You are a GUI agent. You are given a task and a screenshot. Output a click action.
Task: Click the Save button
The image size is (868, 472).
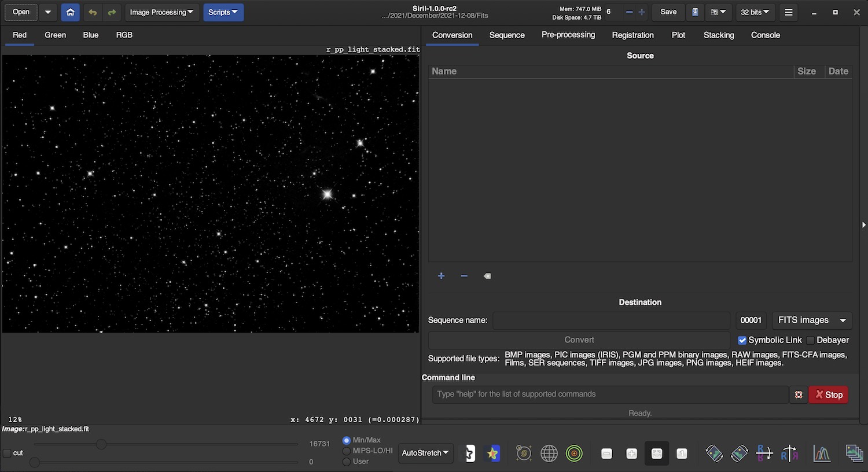tap(668, 12)
